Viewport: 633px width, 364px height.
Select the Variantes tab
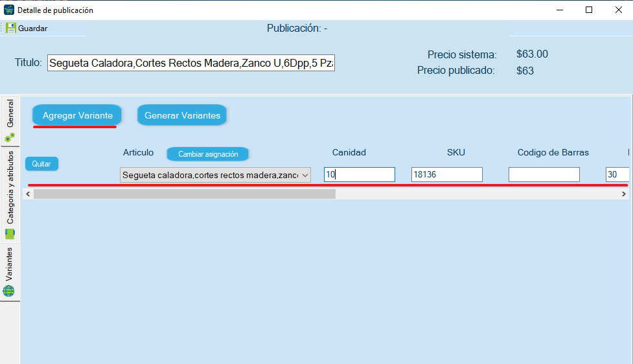pyautogui.click(x=10, y=272)
